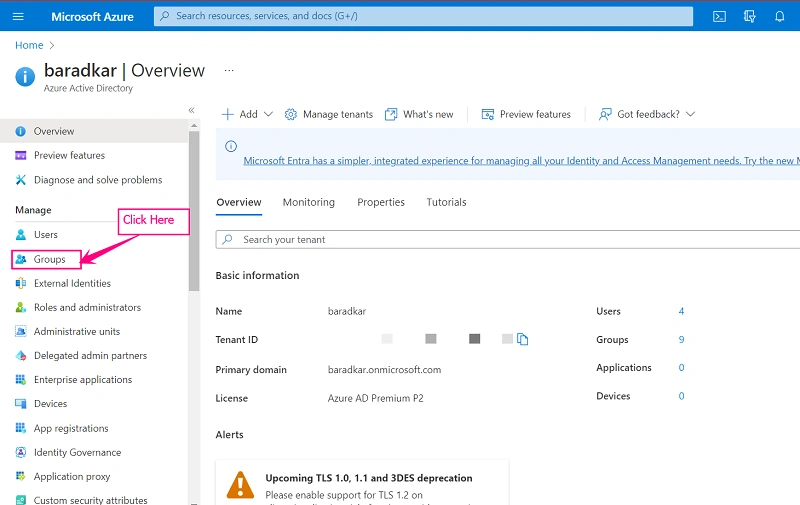Click the Application proxy icon
Viewport: 800px width, 505px height.
20,476
